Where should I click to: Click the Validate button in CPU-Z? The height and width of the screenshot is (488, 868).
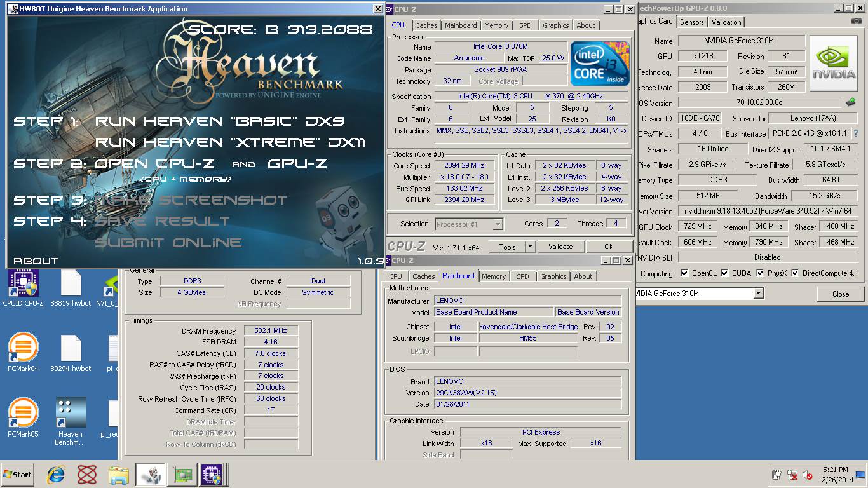coord(560,247)
